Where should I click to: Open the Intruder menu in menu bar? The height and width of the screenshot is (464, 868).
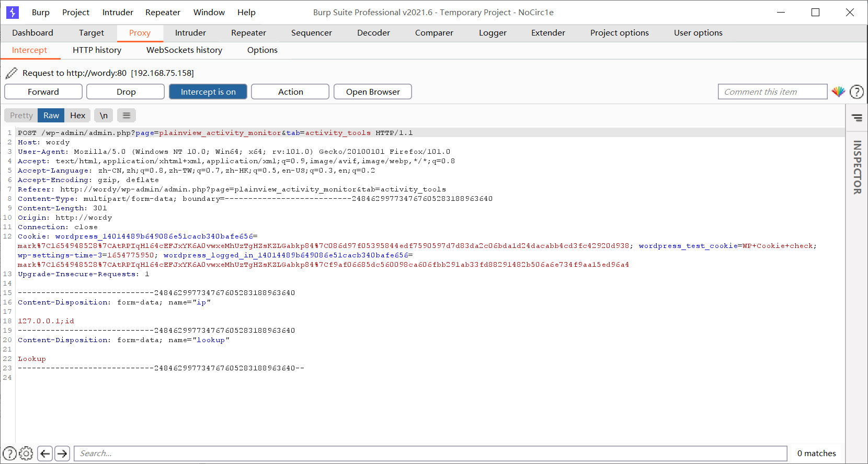(118, 12)
